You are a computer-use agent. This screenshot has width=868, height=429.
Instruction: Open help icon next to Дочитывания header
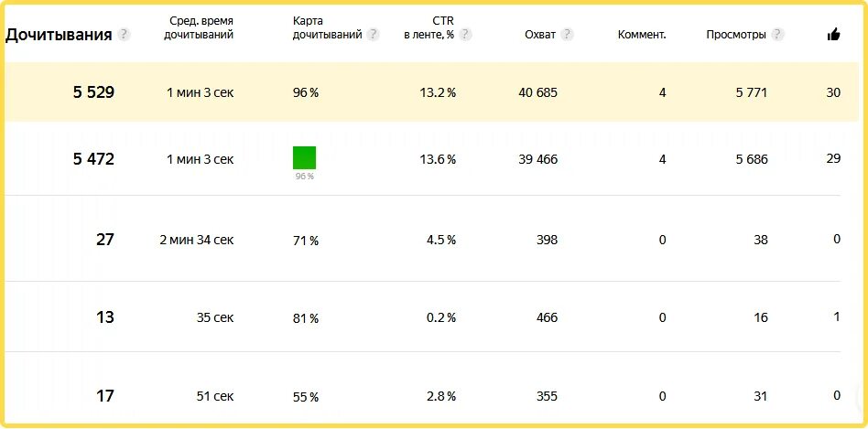pos(124,35)
